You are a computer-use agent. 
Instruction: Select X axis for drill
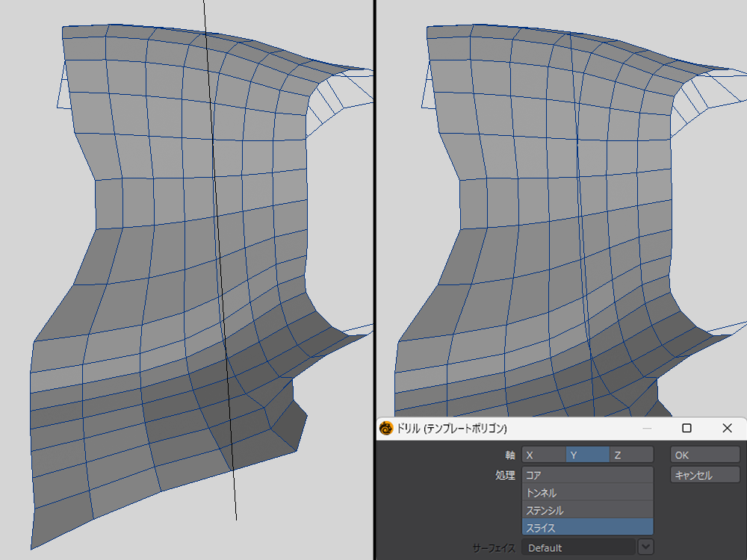click(x=543, y=455)
